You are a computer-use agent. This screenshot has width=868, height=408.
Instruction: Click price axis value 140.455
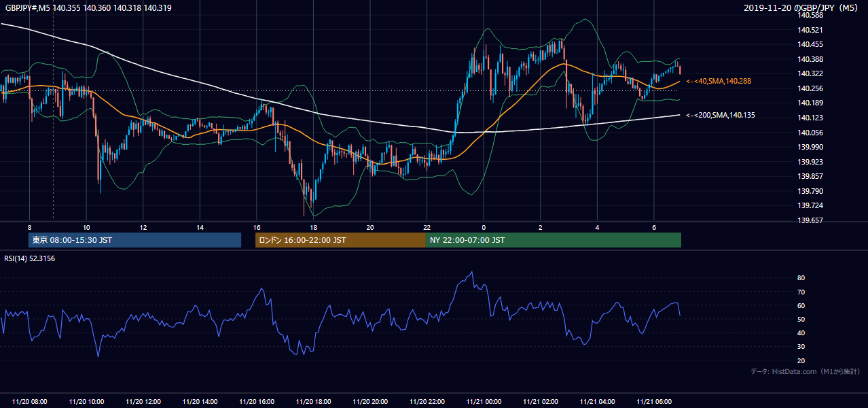[x=811, y=44]
